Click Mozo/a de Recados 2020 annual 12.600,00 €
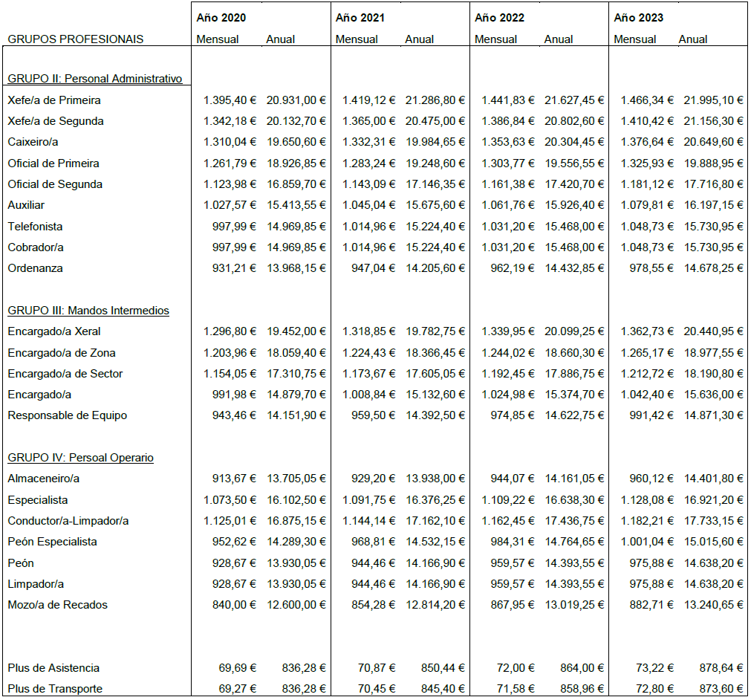This screenshot has width=751, height=700. point(296,605)
